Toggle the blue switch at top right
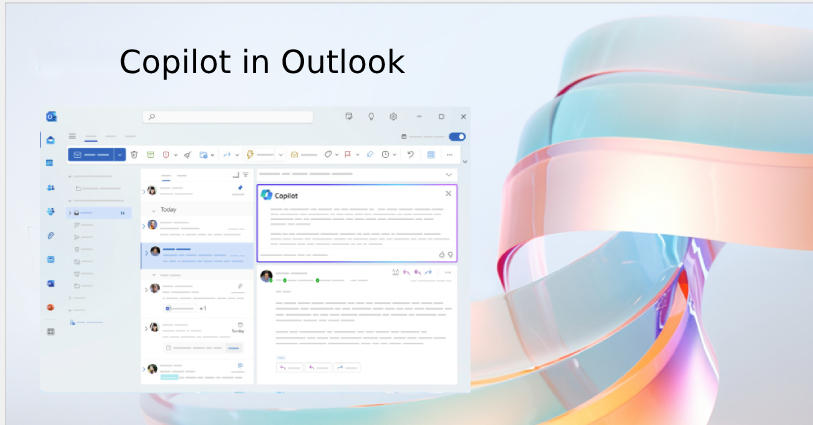This screenshot has height=425, width=813. (x=457, y=136)
